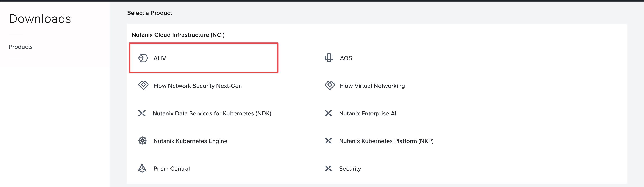The image size is (644, 187).
Task: Click the AOS product icon
Action: pos(329,58)
